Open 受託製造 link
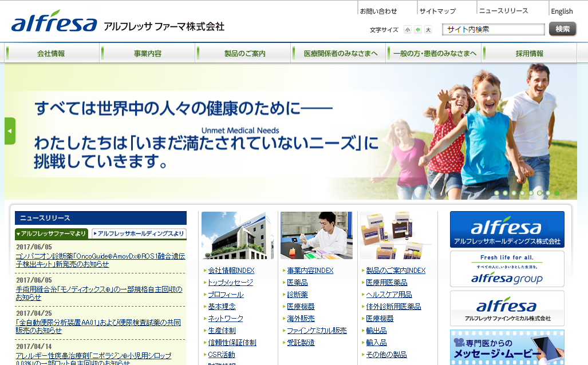 [x=301, y=343]
